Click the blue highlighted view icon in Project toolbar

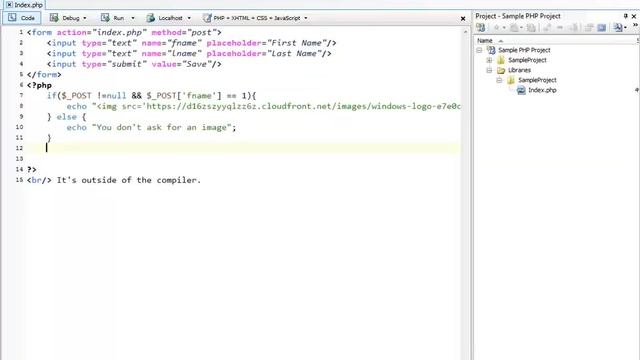click(601, 28)
